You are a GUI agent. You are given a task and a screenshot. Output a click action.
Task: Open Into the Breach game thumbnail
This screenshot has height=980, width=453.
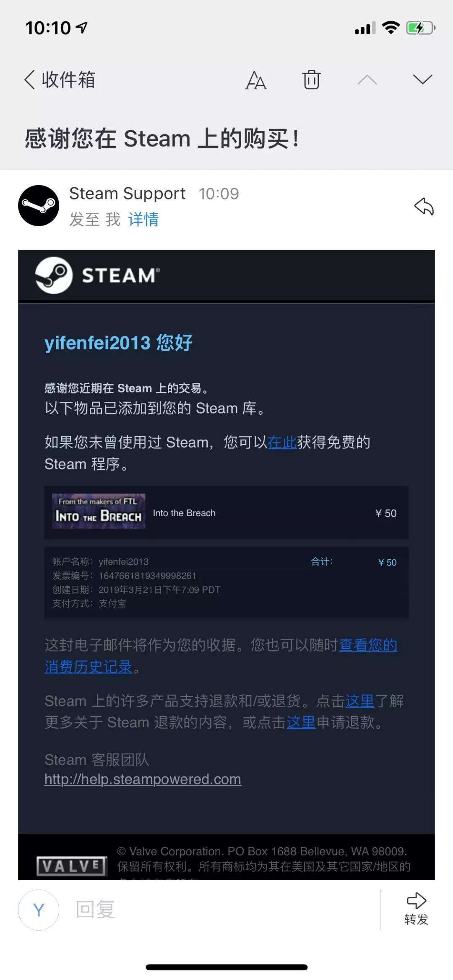click(99, 511)
